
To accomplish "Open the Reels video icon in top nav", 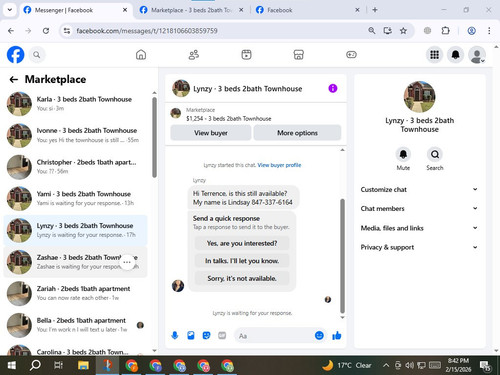I will [246, 55].
